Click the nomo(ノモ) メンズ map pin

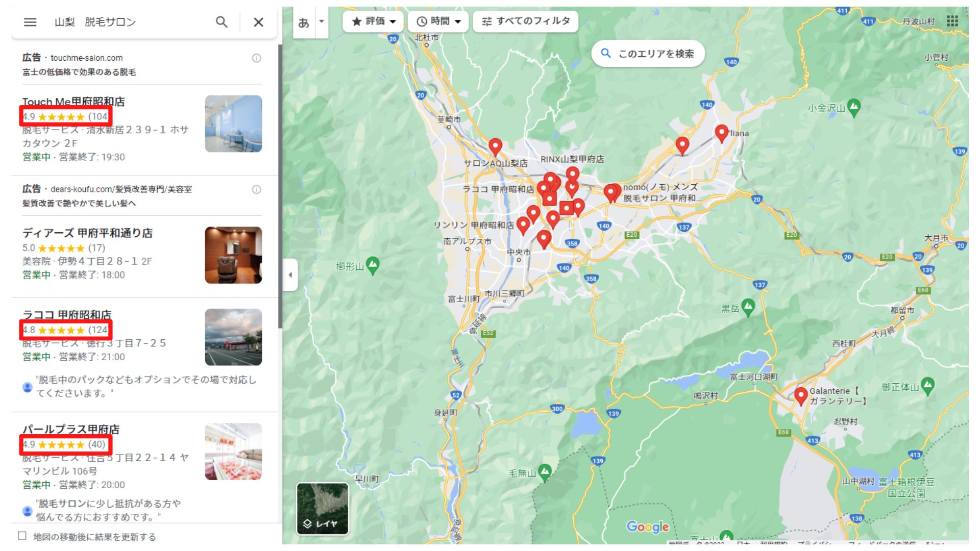(x=612, y=193)
